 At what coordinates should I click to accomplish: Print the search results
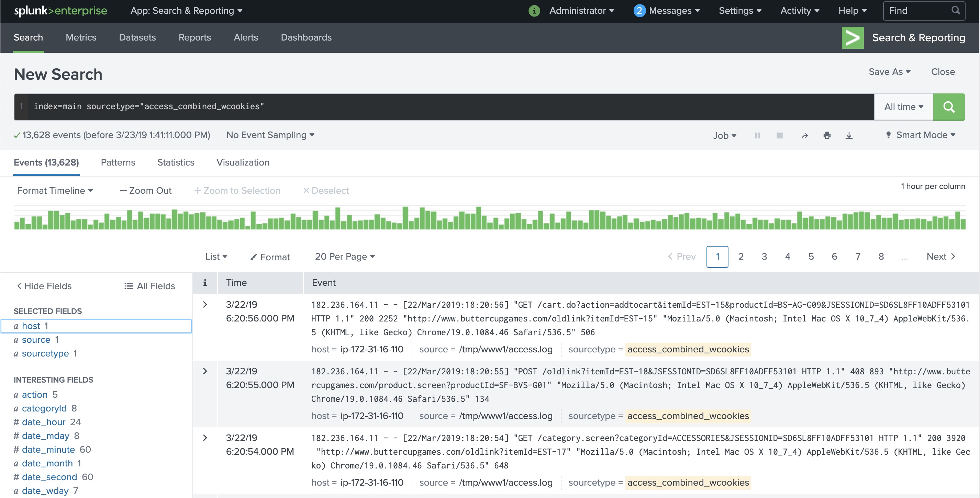pos(827,135)
